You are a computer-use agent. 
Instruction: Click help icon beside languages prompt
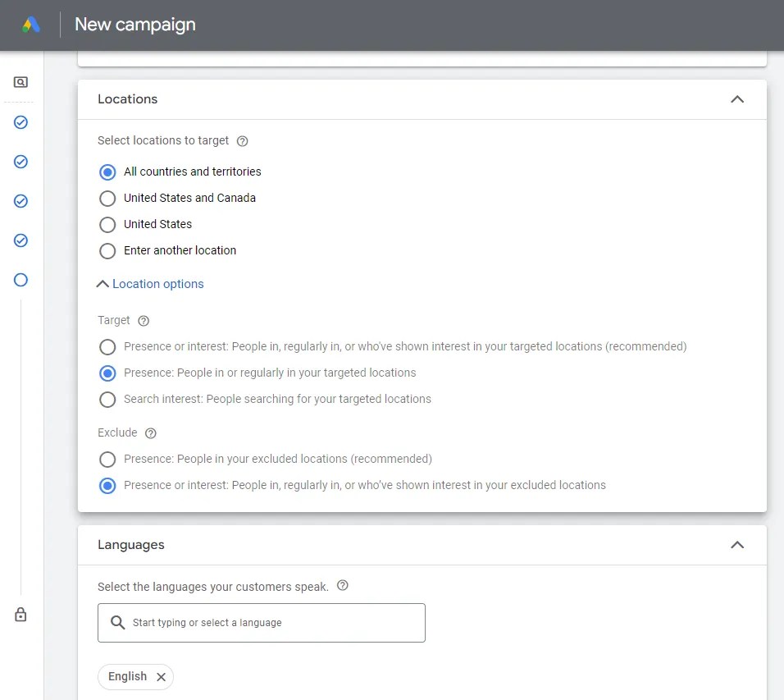pyautogui.click(x=343, y=586)
